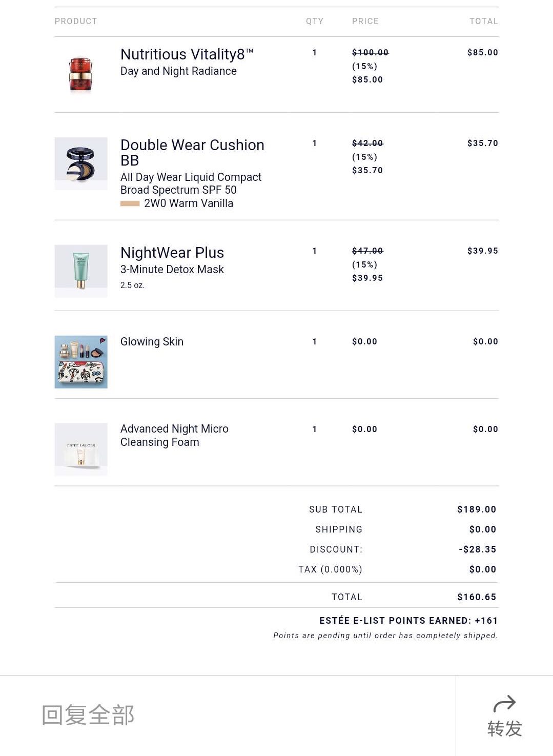
Task: Tap the forward arrow icon
Action: point(504,704)
